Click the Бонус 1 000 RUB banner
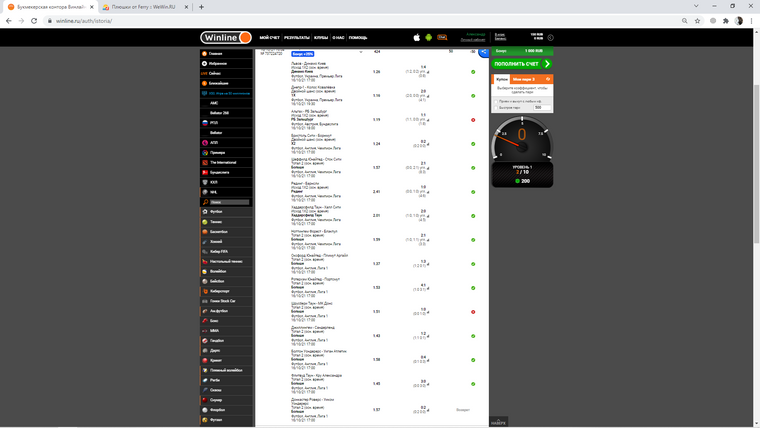The width and height of the screenshot is (760, 428). [x=522, y=51]
